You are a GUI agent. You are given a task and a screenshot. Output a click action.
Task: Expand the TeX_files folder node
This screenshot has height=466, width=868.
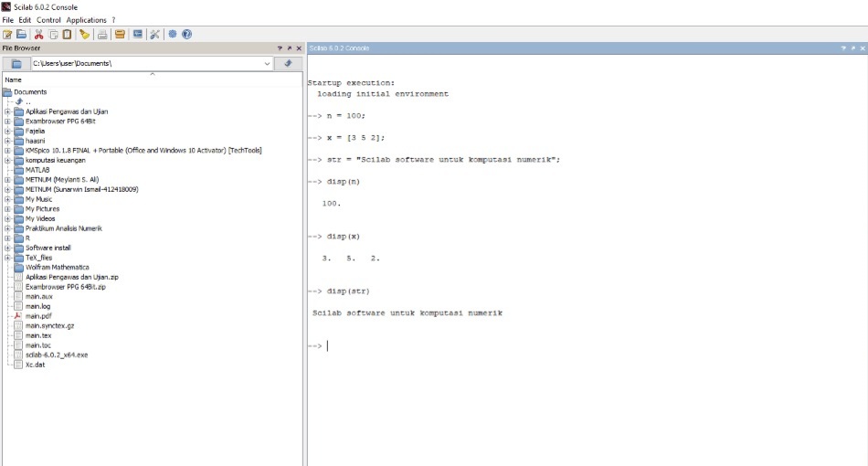7,258
